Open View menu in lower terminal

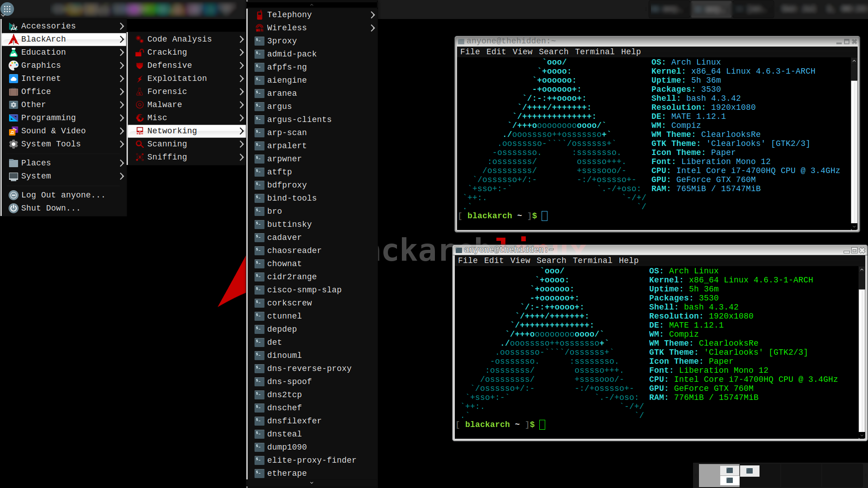[x=520, y=261]
